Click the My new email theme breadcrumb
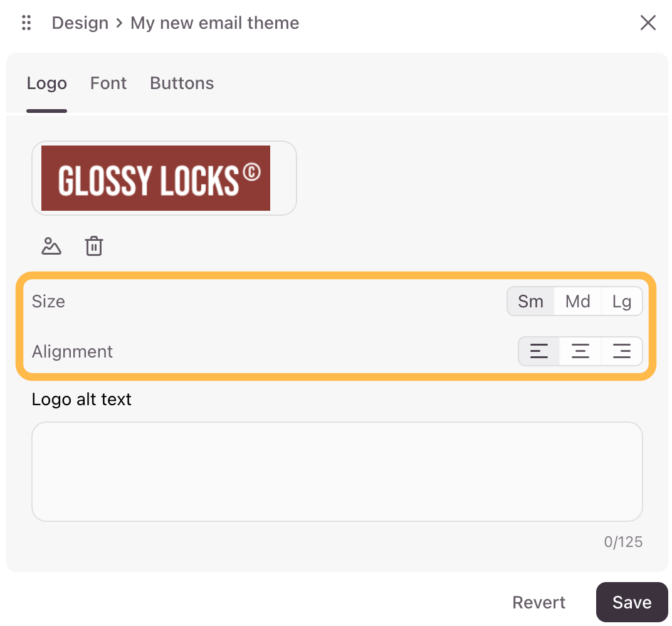The image size is (672, 626). click(214, 23)
